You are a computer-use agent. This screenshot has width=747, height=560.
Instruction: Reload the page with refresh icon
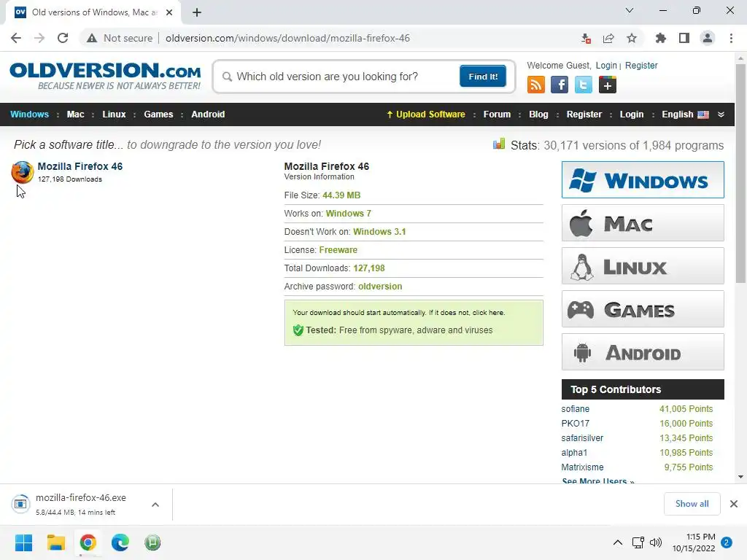tap(63, 38)
